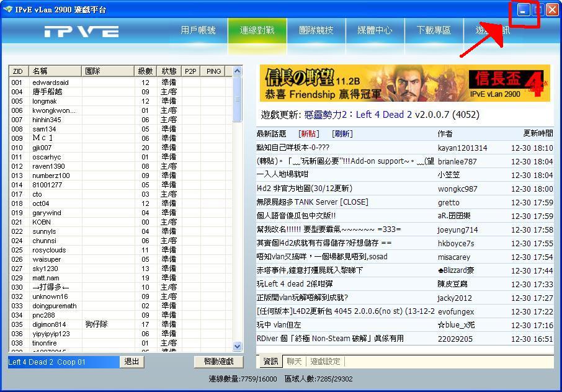Click author name kayan1201314
The height and width of the screenshot is (392, 562).
(462, 148)
